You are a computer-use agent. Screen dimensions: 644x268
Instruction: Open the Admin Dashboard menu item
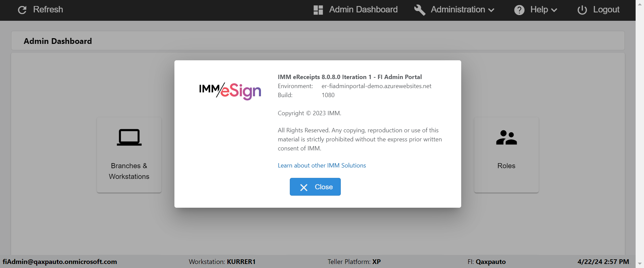(x=363, y=10)
